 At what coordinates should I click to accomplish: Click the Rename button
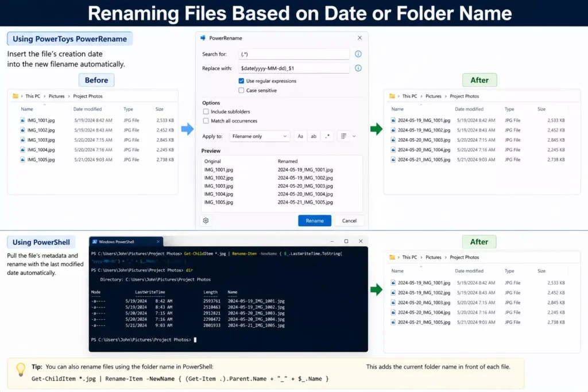coord(315,221)
